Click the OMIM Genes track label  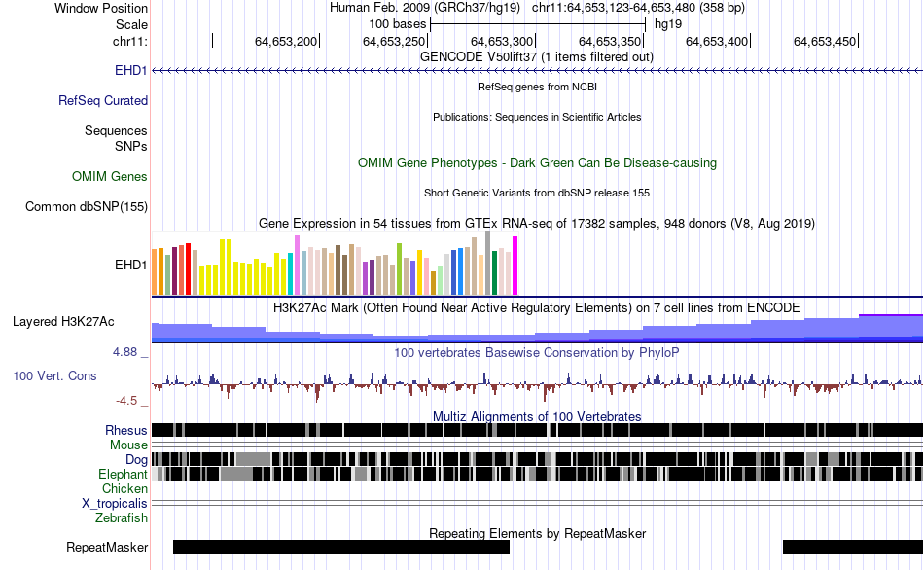[110, 176]
